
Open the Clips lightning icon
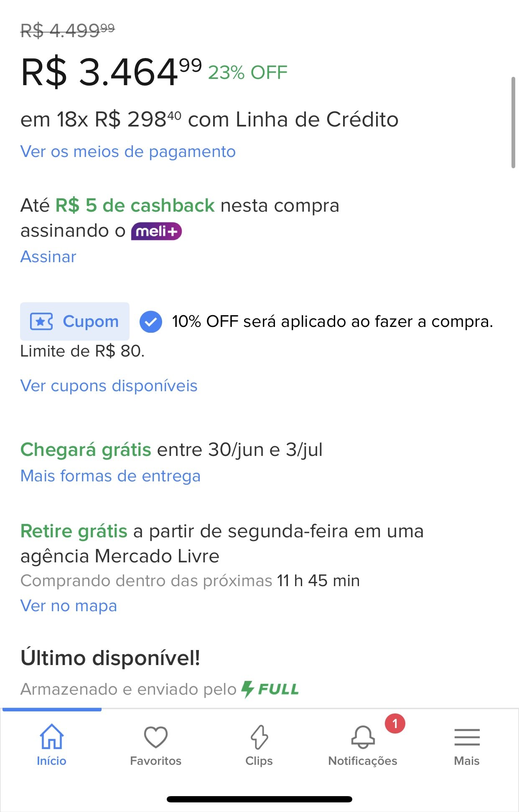tap(259, 737)
